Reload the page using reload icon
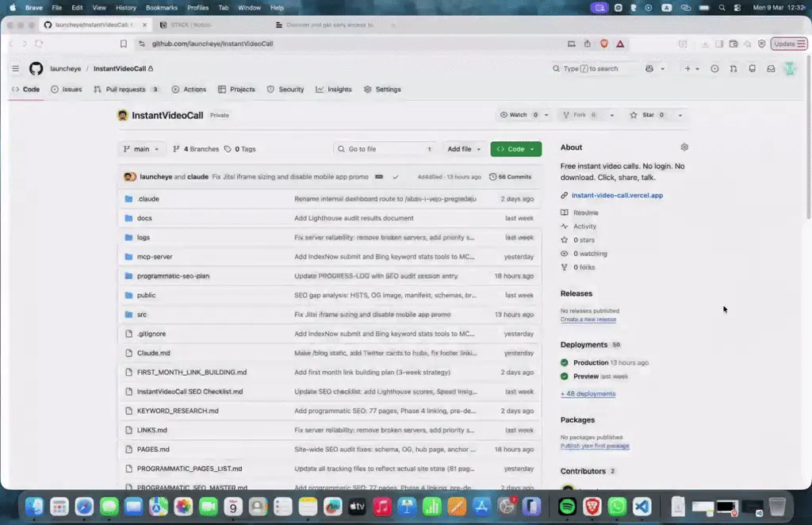 39,44
